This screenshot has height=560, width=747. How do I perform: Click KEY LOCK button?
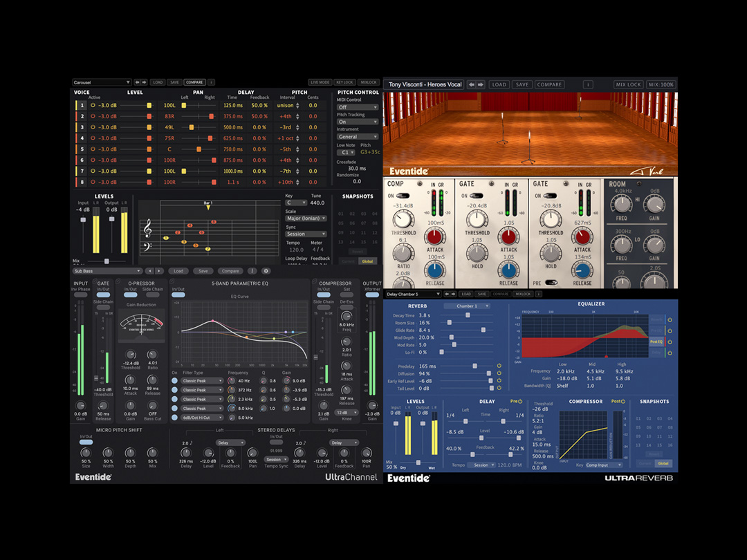coord(344,82)
